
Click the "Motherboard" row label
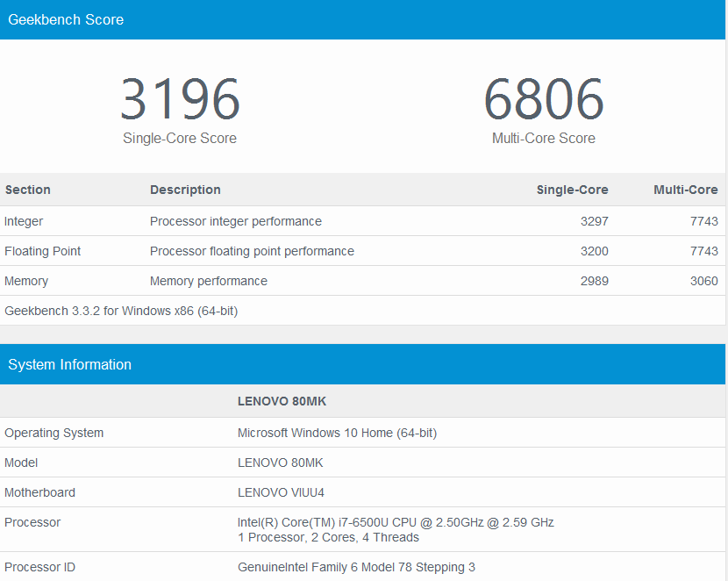(x=40, y=492)
